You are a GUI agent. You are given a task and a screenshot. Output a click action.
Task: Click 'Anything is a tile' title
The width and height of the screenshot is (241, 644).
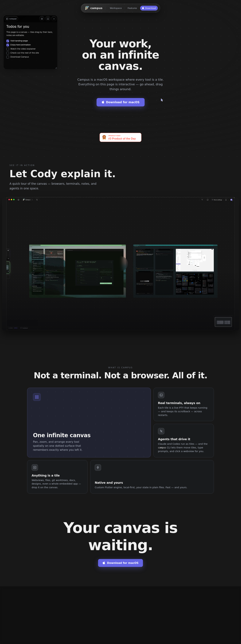click(46, 476)
